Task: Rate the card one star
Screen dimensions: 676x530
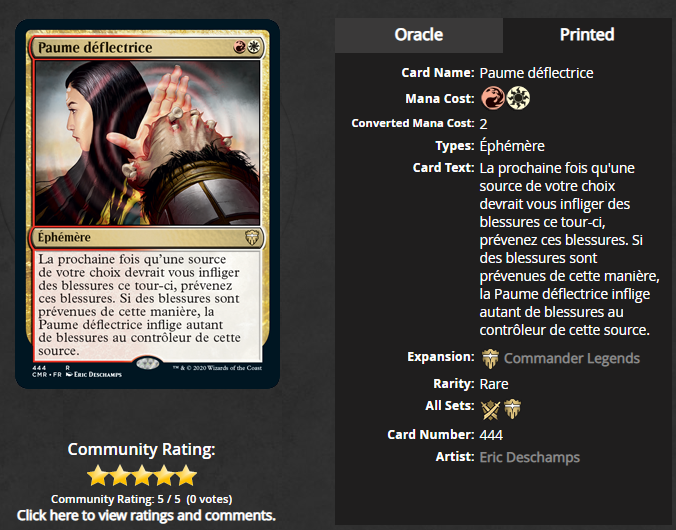Action: click(97, 475)
